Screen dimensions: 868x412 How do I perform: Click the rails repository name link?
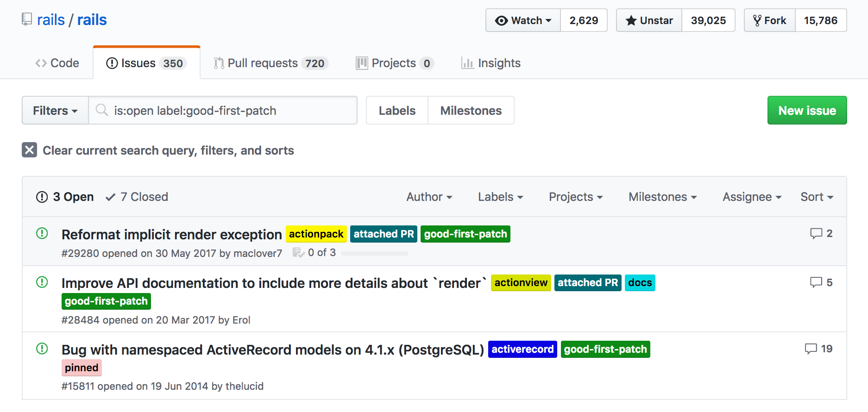click(92, 20)
